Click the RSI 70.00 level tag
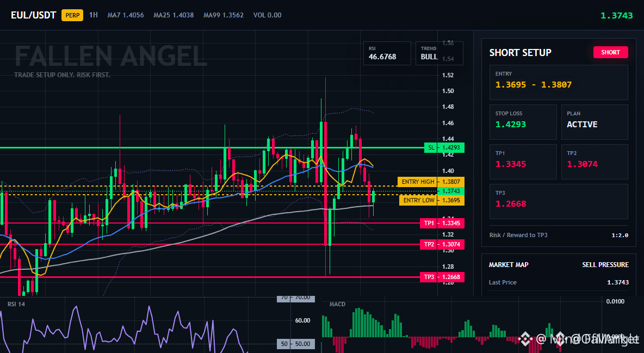The height and width of the screenshot is (353, 644). pos(296,298)
